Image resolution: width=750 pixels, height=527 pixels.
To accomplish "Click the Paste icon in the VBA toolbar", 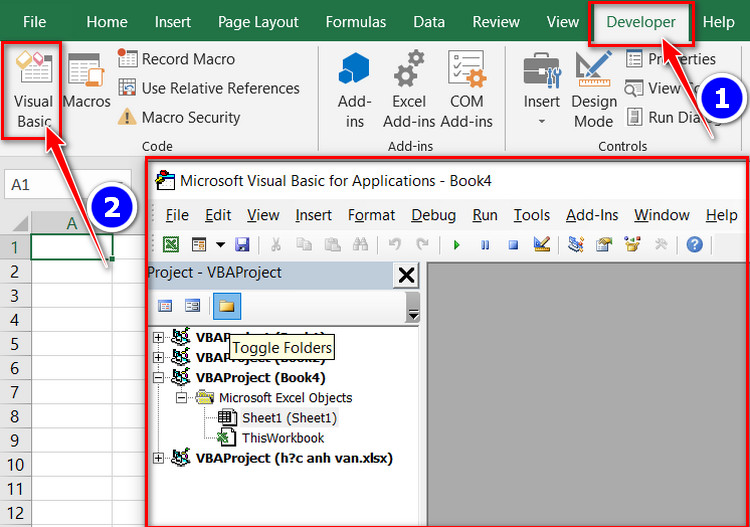I will click(332, 245).
